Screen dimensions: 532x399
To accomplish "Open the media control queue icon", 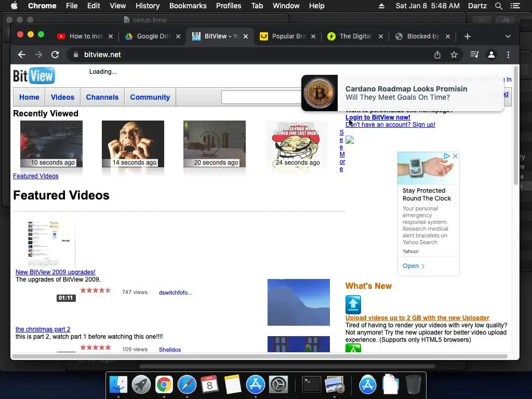I will (x=474, y=55).
